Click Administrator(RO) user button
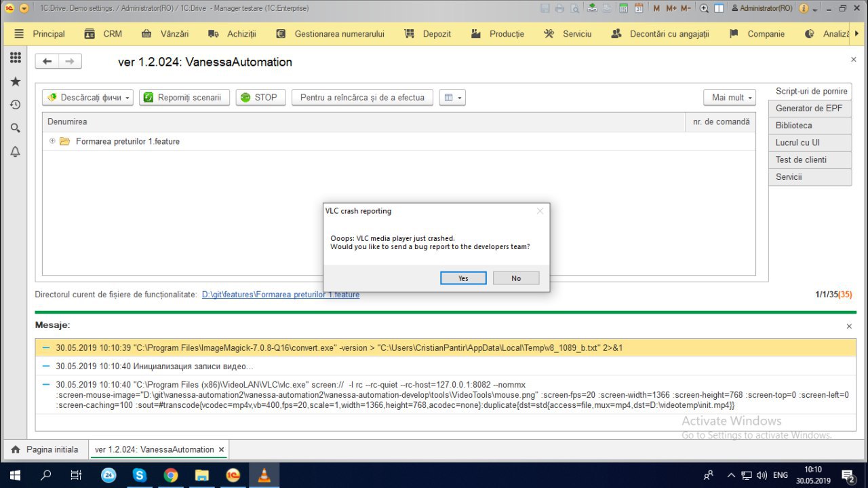868x488 pixels. pyautogui.click(x=761, y=8)
